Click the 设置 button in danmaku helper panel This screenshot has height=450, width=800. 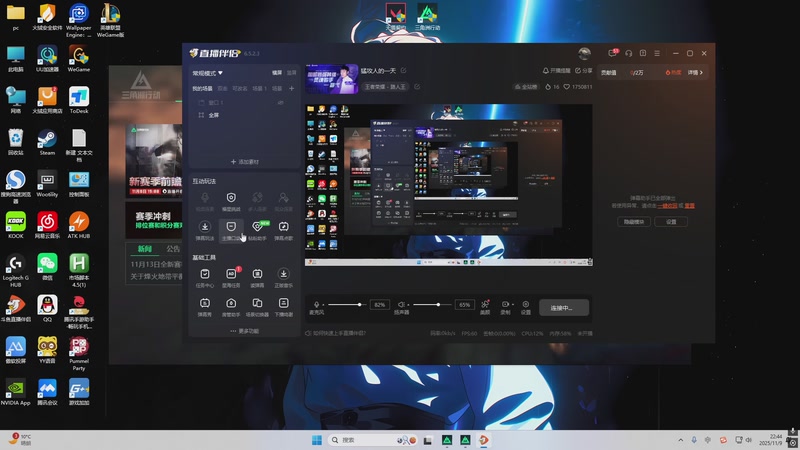tap(671, 221)
